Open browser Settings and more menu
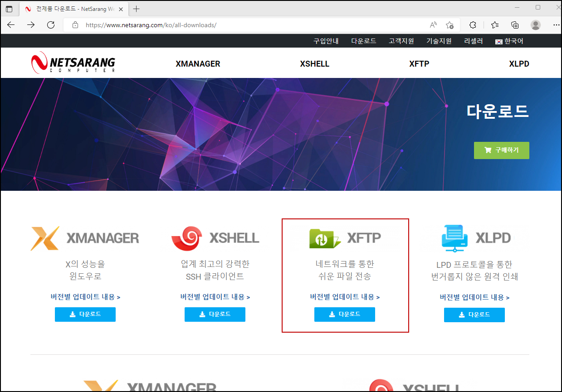 tap(555, 25)
